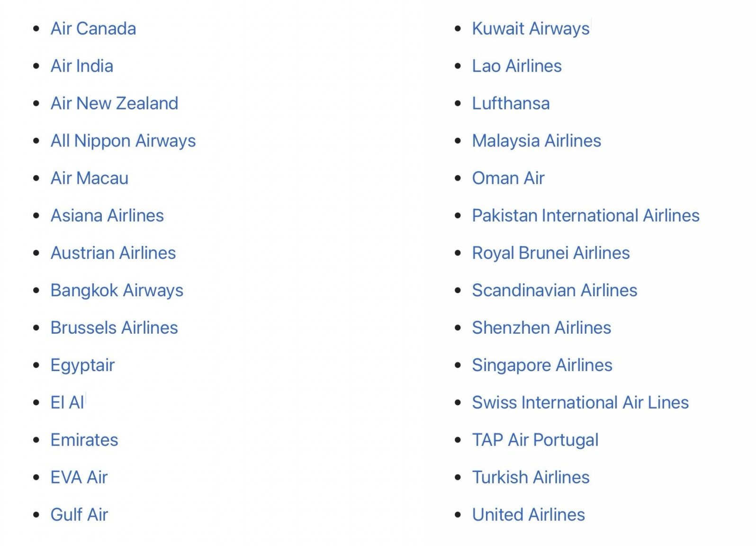This screenshot has height=546, width=756.
Task: Open the Bangkok Airways link
Action: [x=117, y=291]
